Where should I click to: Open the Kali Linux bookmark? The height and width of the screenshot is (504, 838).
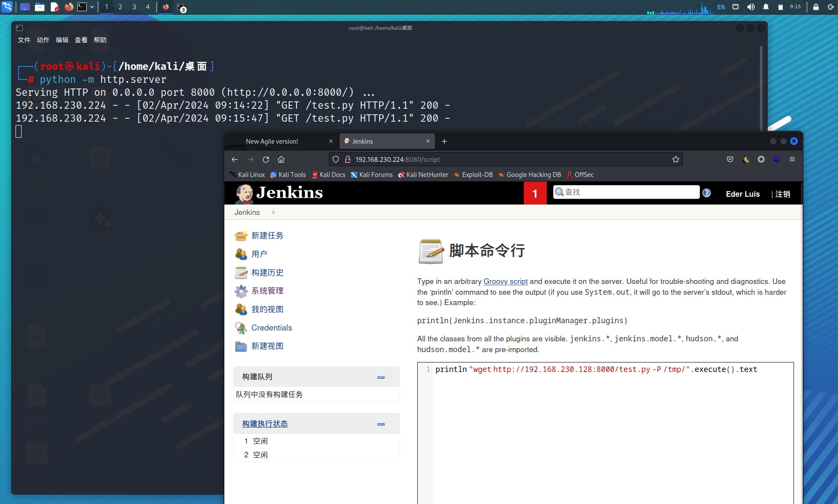247,174
